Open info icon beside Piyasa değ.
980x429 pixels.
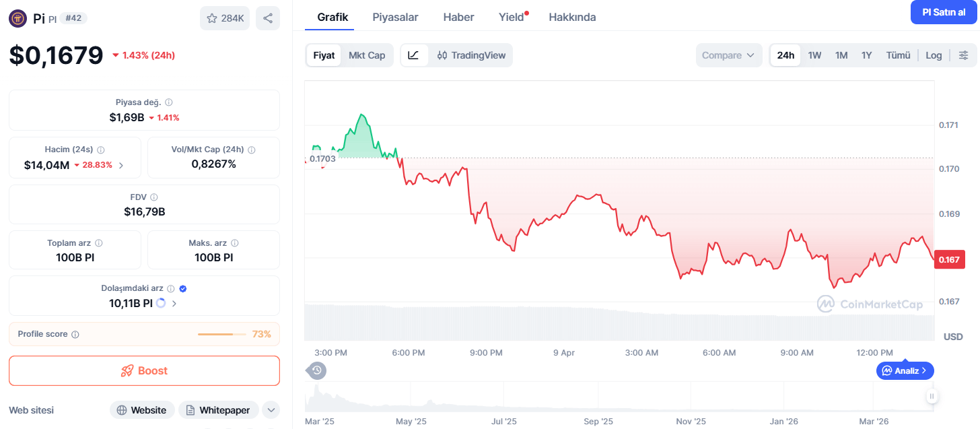pyautogui.click(x=169, y=102)
